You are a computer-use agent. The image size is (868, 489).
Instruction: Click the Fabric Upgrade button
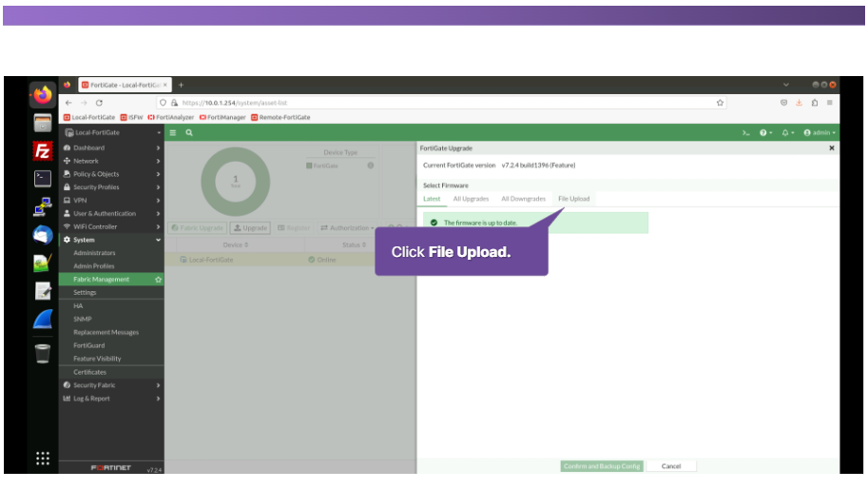[x=197, y=228]
